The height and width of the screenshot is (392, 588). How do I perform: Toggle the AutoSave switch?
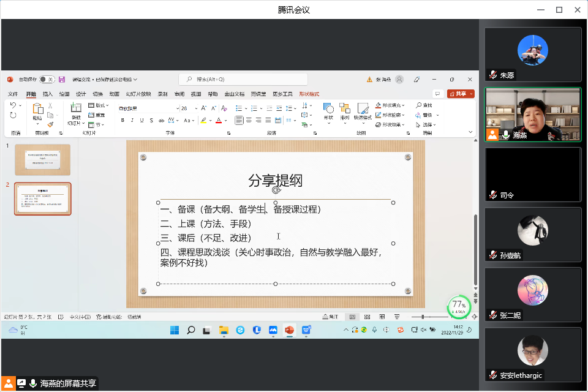(47, 80)
